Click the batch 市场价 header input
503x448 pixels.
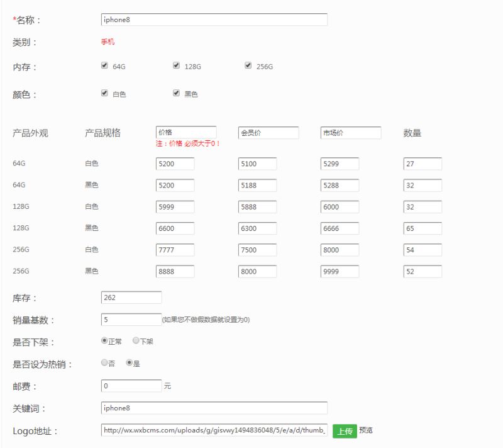pos(351,133)
